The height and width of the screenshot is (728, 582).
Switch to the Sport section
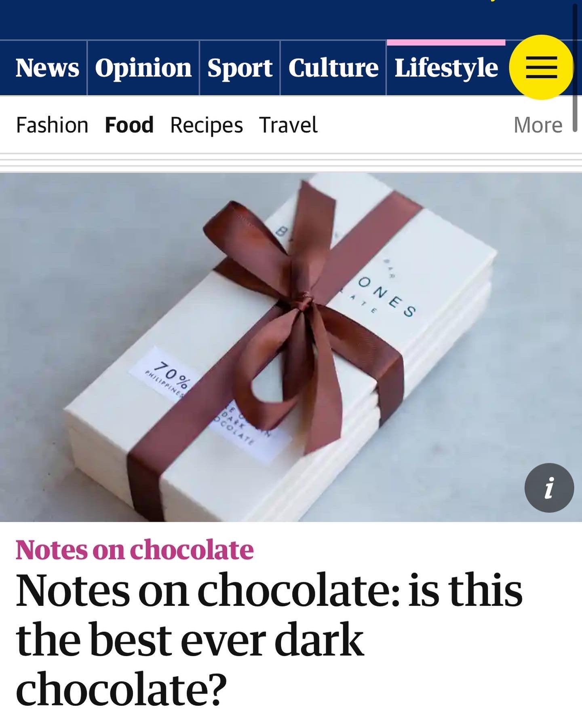pos(240,68)
